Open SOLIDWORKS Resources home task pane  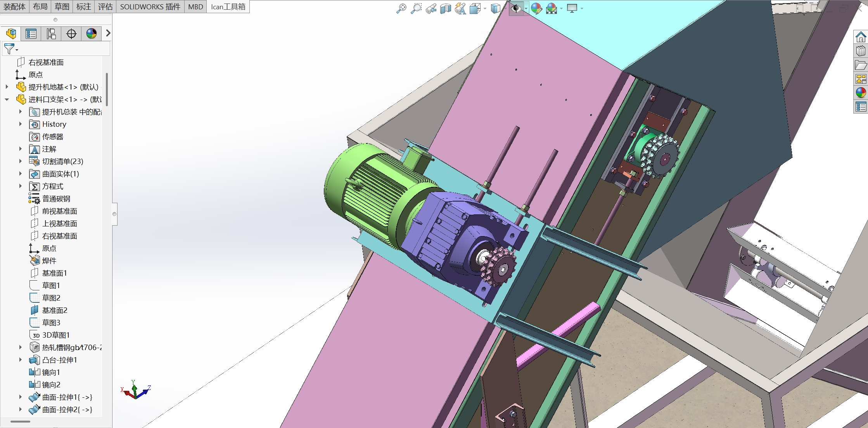(x=861, y=37)
